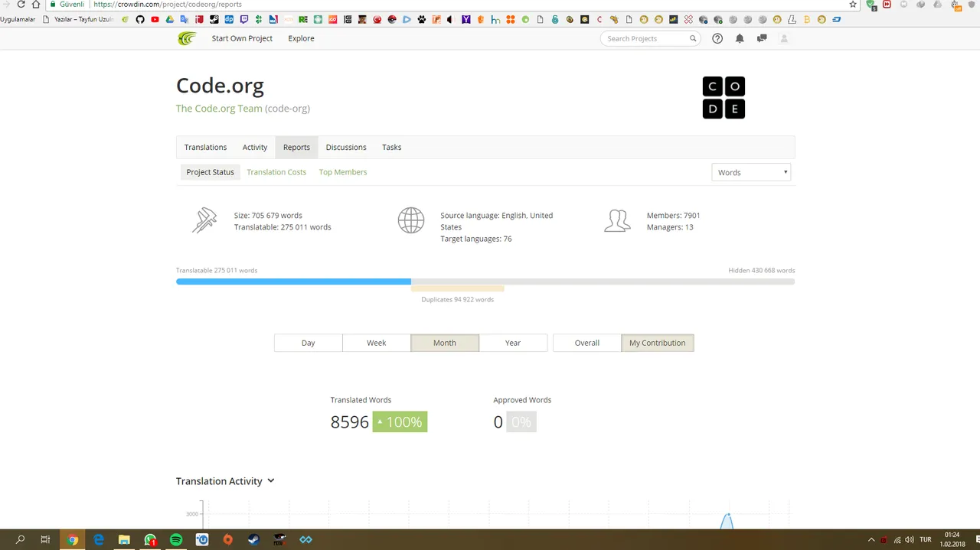980x550 pixels.
Task: Click the Code.org project logo
Action: (x=724, y=97)
